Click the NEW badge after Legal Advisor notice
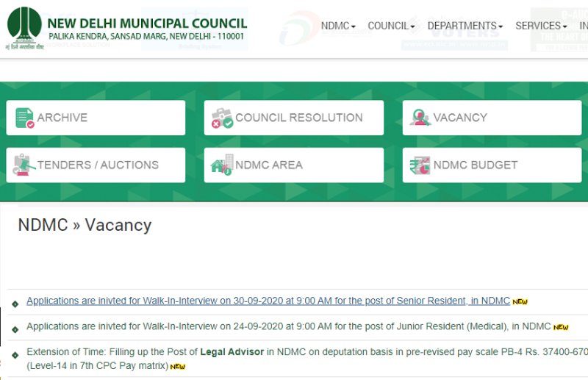The height and width of the screenshot is (380, 588). pyautogui.click(x=177, y=367)
